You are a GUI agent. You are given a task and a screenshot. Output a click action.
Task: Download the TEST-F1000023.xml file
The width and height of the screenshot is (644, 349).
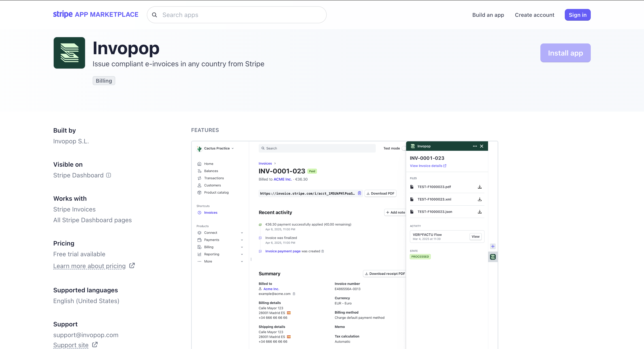(480, 199)
